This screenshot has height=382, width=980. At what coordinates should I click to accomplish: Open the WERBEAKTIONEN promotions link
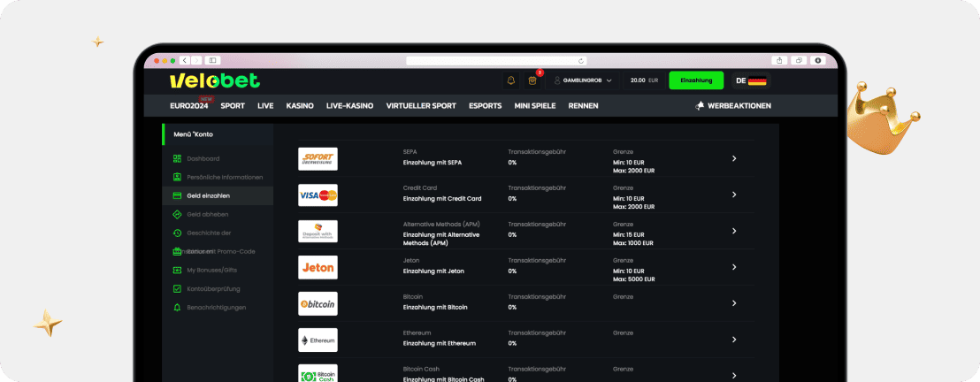tap(733, 106)
